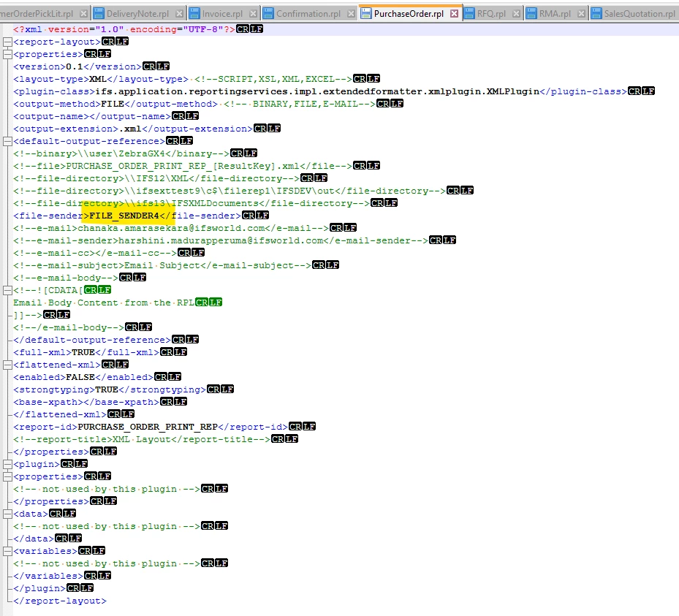Collapse the plugin properties fold marker
This screenshot has width=679, height=616.
click(x=7, y=477)
